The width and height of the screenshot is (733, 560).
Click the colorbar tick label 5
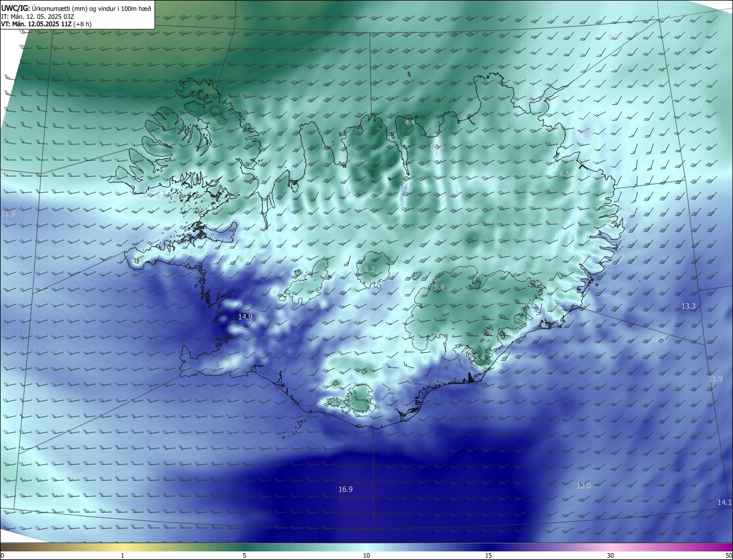(245, 555)
